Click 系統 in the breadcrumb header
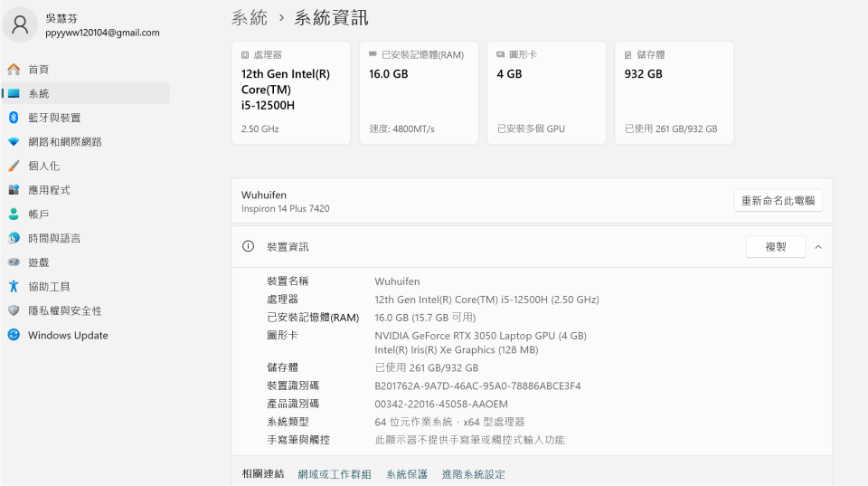The width and height of the screenshot is (868, 486). point(250,18)
